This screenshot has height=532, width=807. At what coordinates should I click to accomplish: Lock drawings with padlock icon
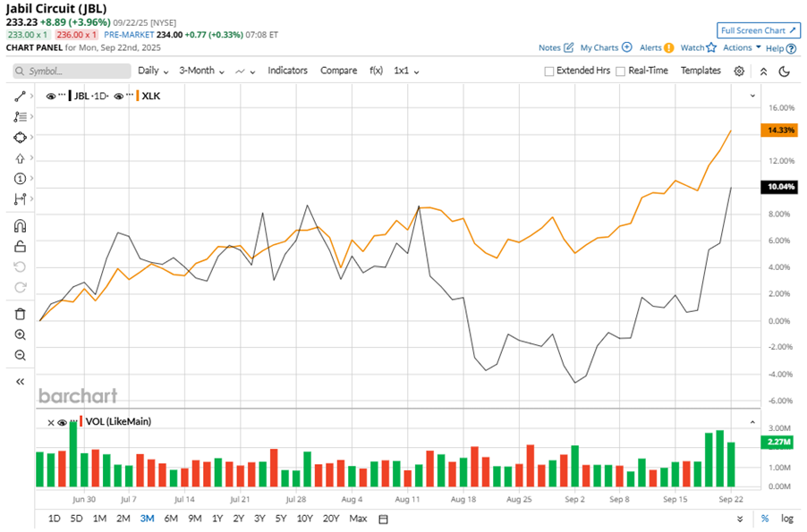coord(20,247)
